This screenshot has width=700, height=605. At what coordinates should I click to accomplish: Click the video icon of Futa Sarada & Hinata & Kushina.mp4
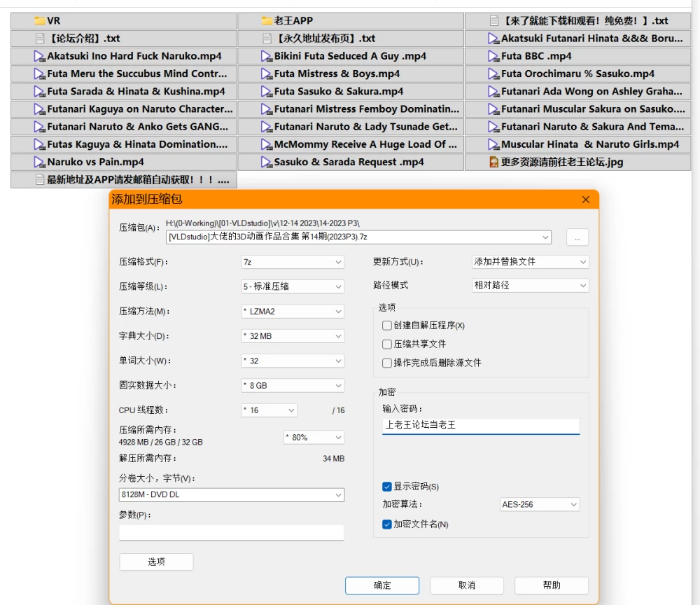pyautogui.click(x=40, y=91)
